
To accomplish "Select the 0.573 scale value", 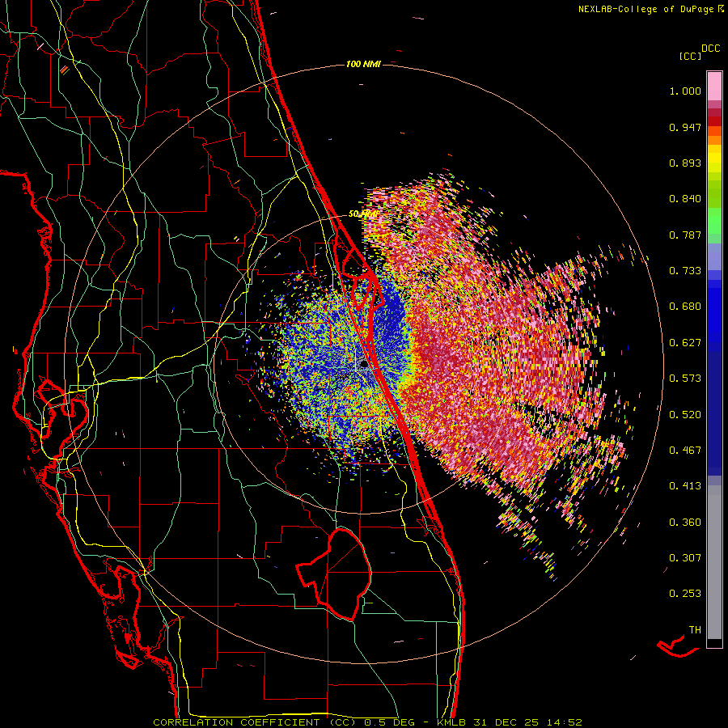I will tap(685, 379).
